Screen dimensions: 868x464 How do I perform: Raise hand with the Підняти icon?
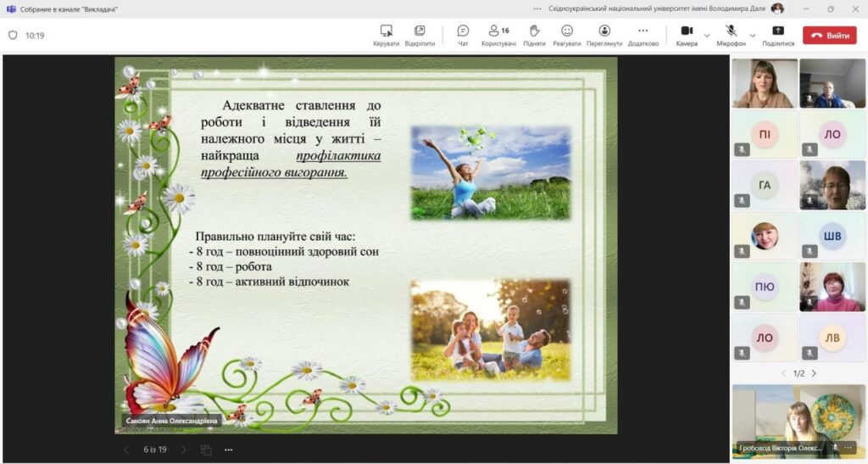[x=534, y=31]
